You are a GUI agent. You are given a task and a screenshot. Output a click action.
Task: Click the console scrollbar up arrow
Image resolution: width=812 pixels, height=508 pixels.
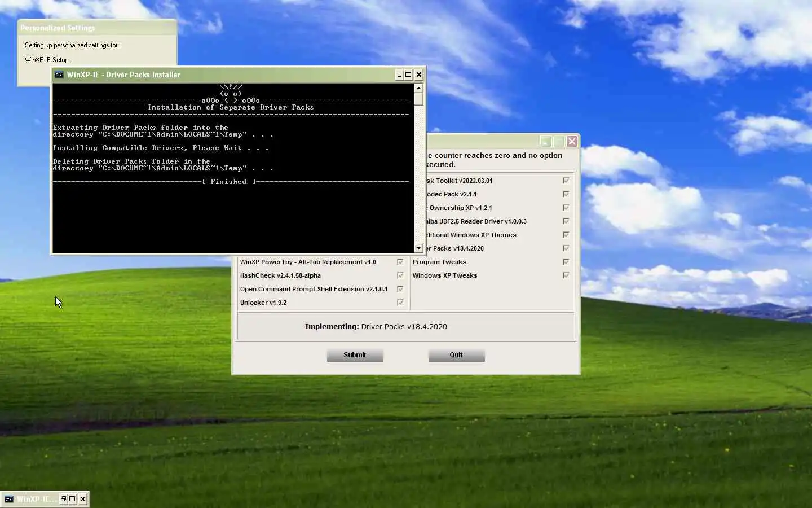418,87
